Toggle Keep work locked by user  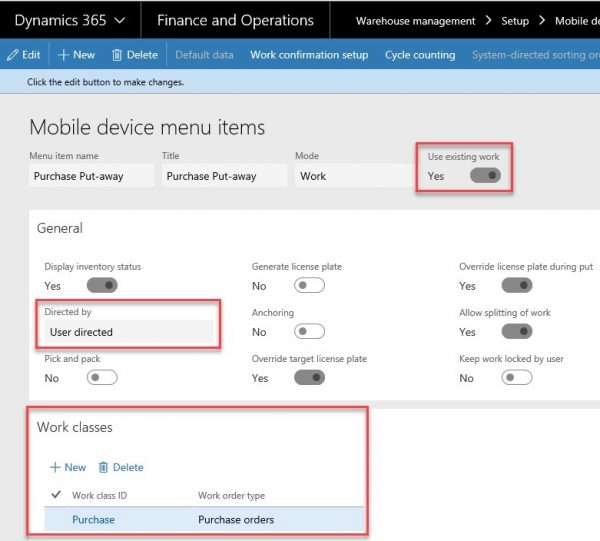pos(517,378)
